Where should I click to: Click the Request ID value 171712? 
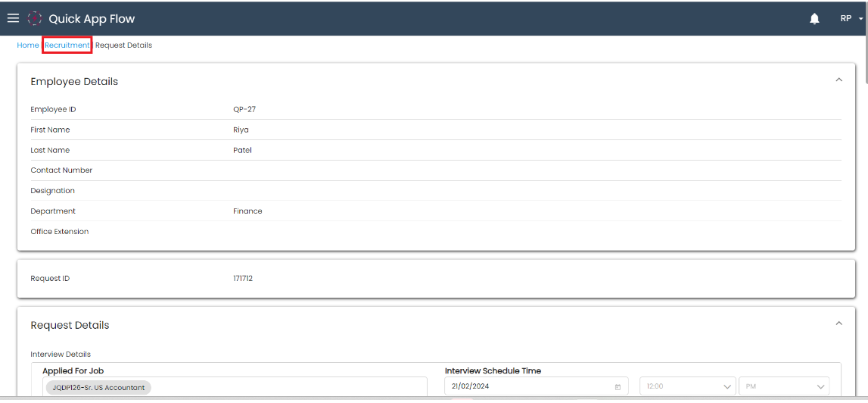243,278
